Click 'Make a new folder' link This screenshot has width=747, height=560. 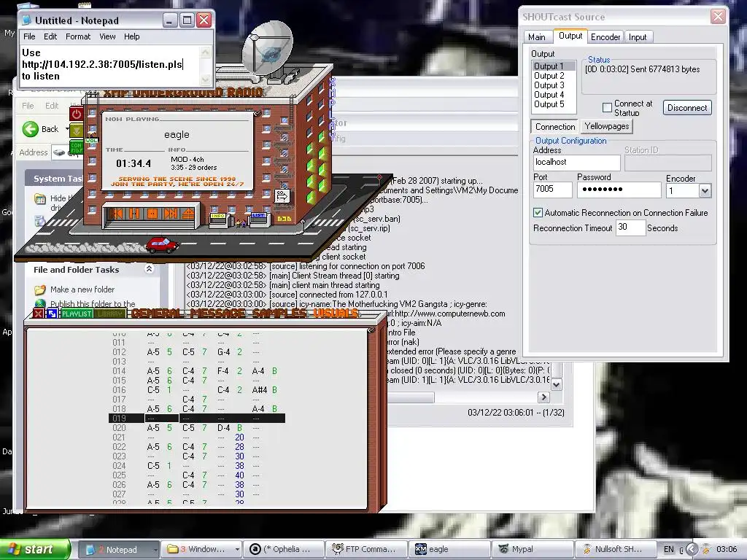tap(82, 289)
